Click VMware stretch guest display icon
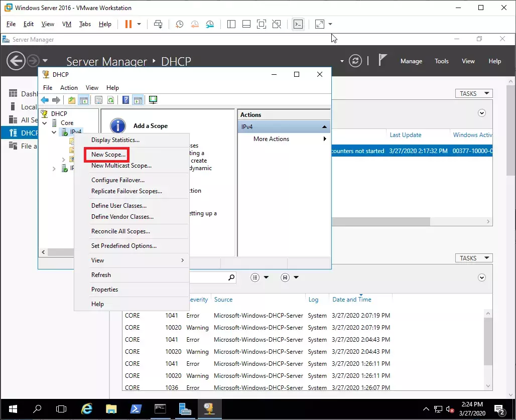Viewport: 516px width, 420px height. click(x=320, y=24)
